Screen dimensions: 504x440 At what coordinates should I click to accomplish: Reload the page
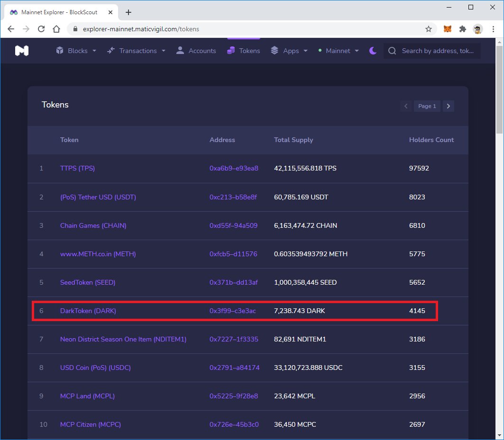pyautogui.click(x=41, y=29)
